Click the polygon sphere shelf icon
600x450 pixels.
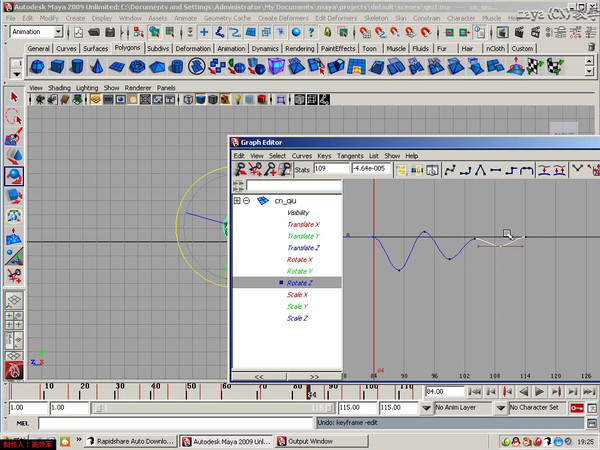37,66
